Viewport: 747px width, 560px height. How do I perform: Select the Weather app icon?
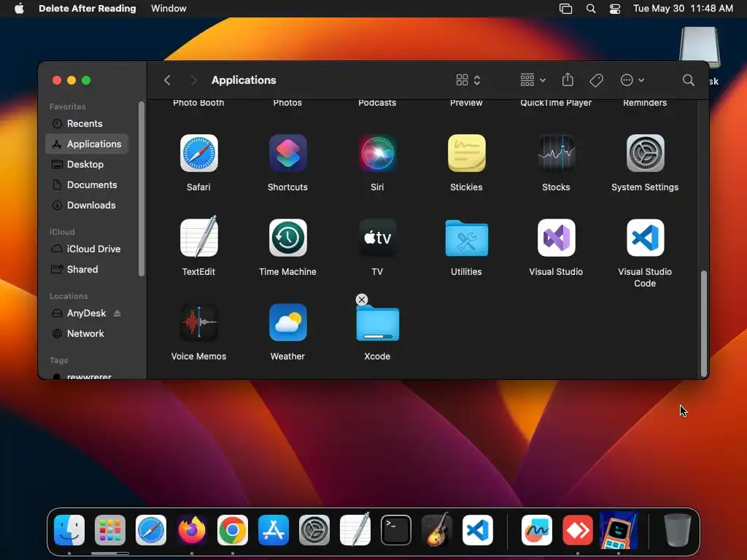tap(287, 322)
